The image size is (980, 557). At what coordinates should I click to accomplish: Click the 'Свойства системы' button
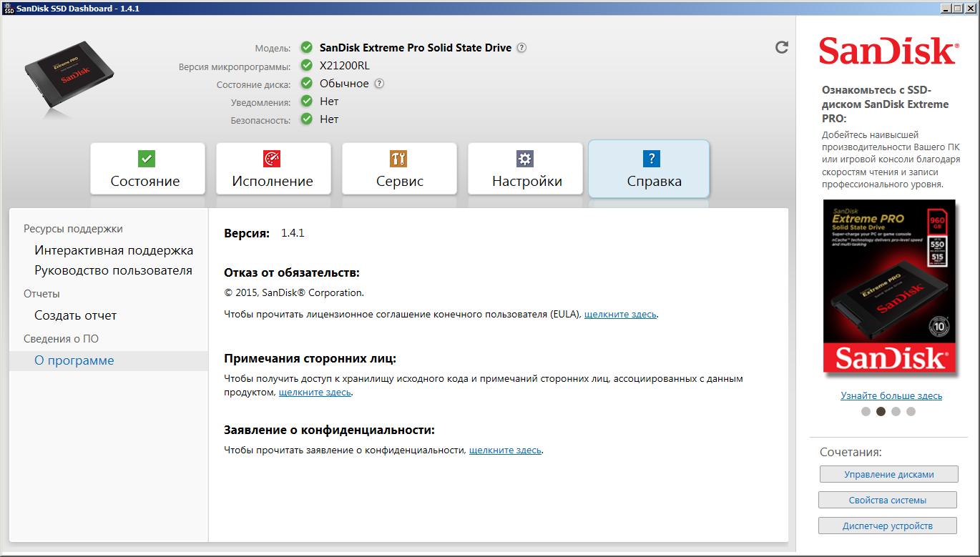click(888, 500)
